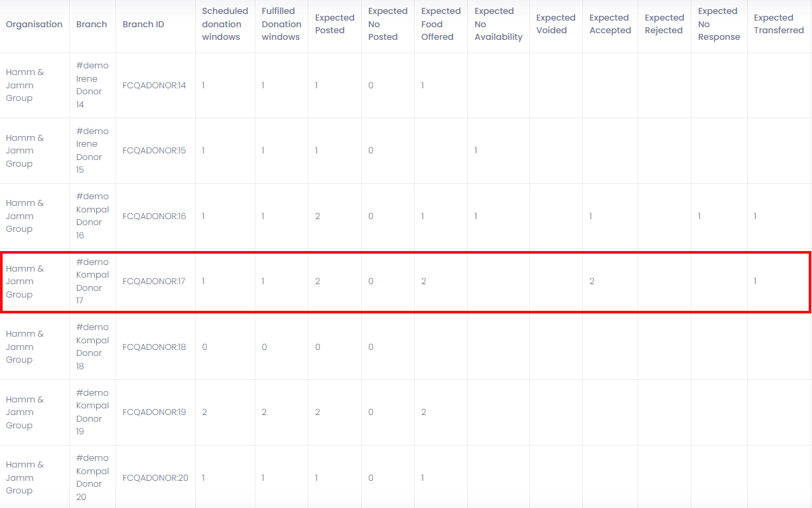Click the #demo Kompal Donor 17 branch

(92, 282)
